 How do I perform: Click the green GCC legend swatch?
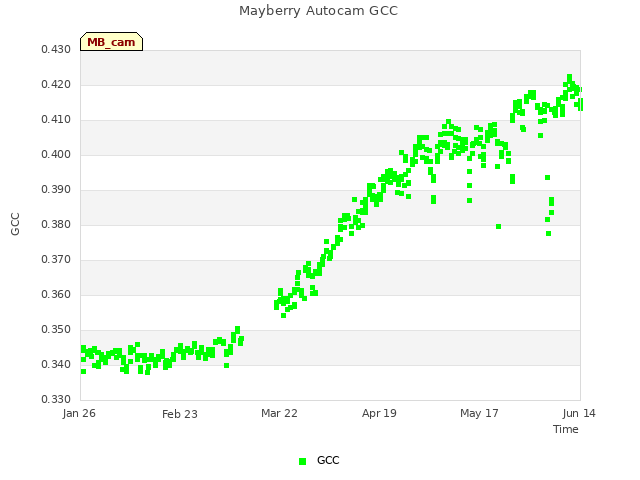pyautogui.click(x=302, y=461)
